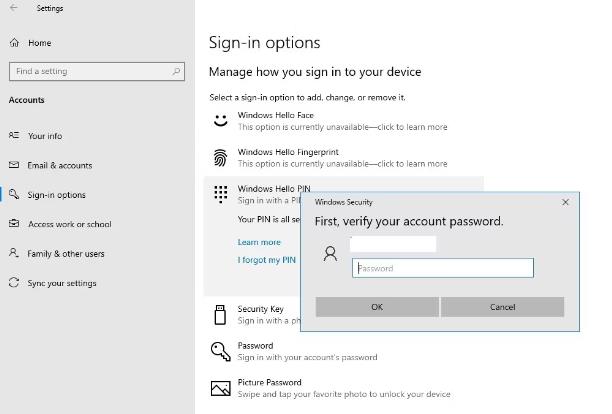Select the Password sign-in option title
The width and height of the screenshot is (612, 414).
(255, 346)
